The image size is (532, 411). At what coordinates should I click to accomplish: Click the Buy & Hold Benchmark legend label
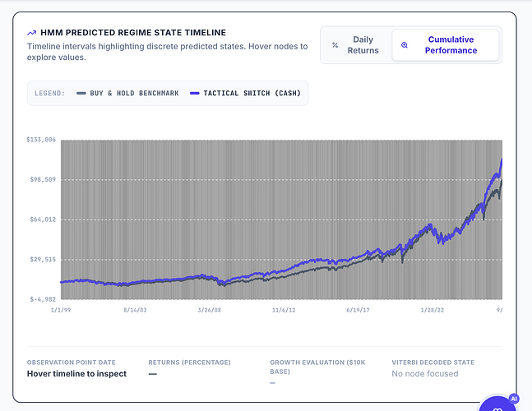[134, 93]
